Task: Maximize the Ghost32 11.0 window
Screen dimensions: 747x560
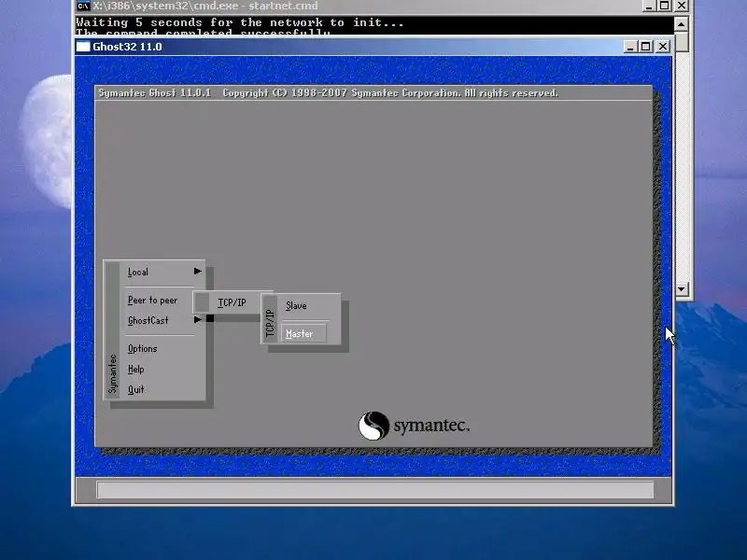Action: (645, 47)
